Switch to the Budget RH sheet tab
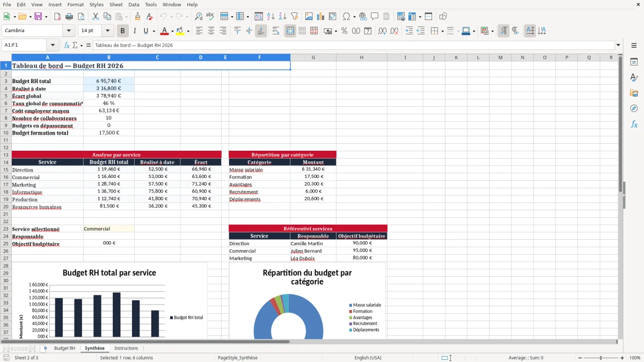 coord(64,348)
